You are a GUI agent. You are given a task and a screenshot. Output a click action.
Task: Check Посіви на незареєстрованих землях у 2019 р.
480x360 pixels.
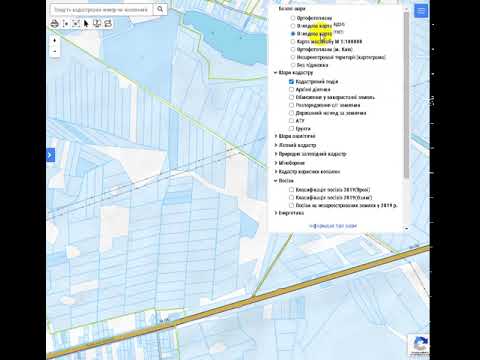(x=291, y=205)
